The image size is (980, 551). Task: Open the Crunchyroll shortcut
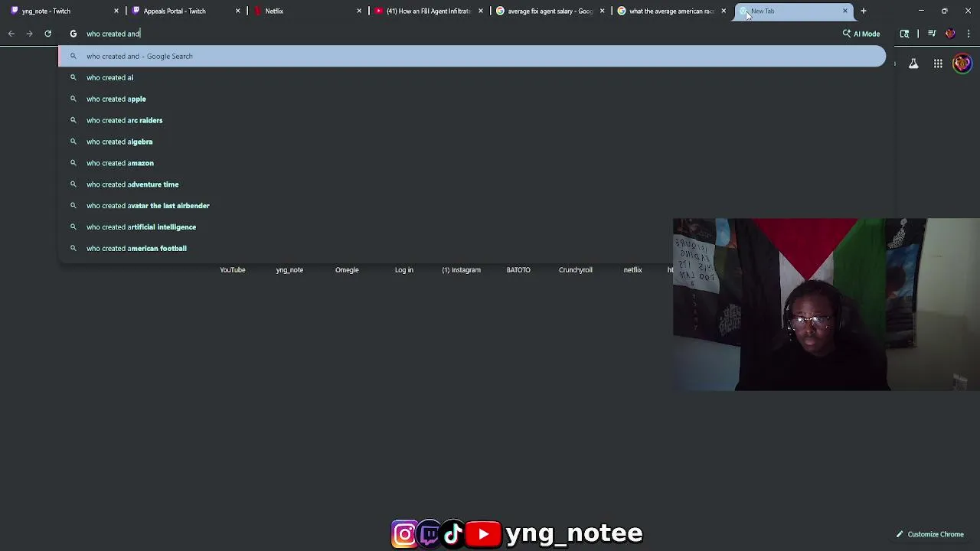pos(576,270)
